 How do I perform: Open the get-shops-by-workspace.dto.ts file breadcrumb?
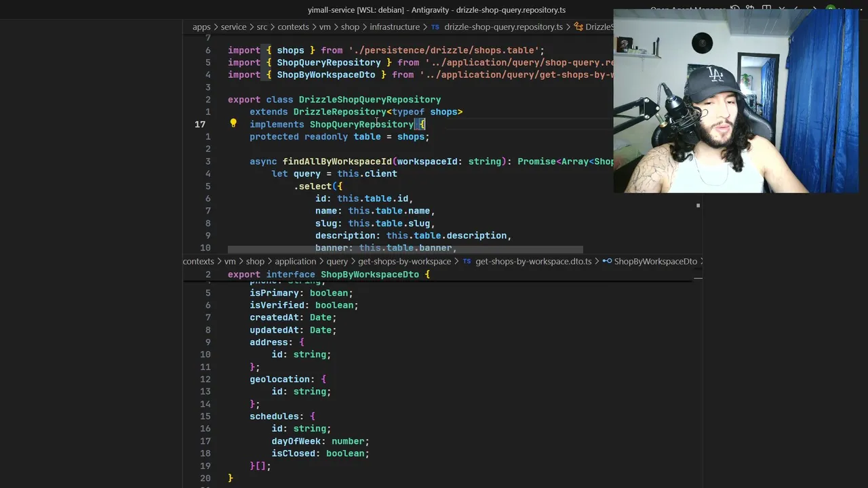click(x=534, y=262)
